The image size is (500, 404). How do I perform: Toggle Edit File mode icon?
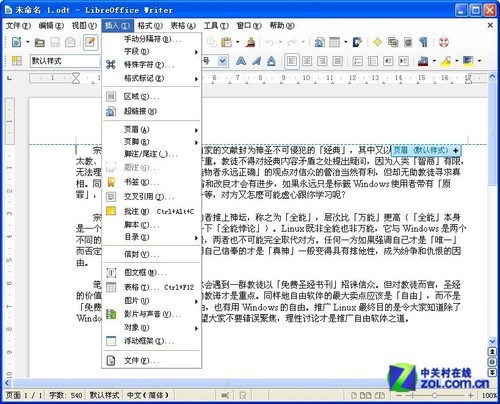point(90,42)
